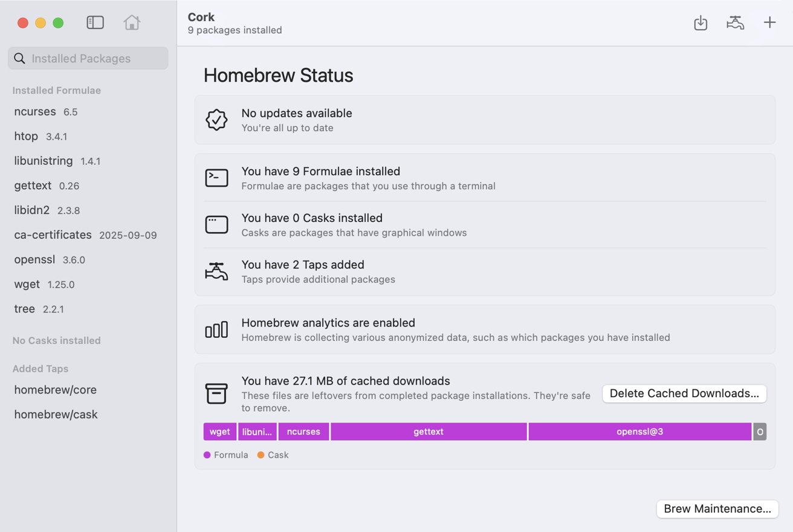
Task: Toggle the sidebar using the sidebar icon
Action: pos(95,22)
